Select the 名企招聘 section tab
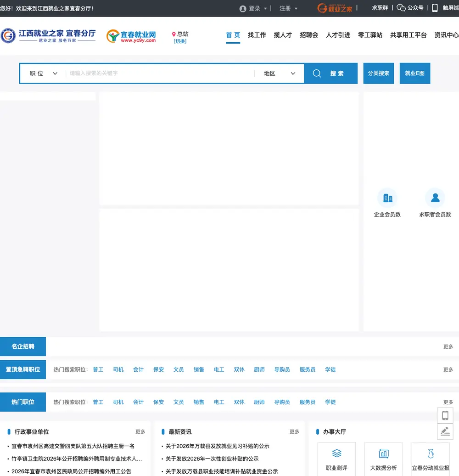 tap(23, 346)
